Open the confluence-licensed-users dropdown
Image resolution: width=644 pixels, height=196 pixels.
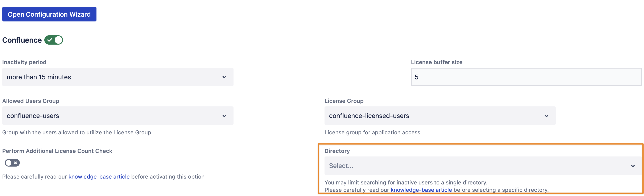[x=435, y=116]
